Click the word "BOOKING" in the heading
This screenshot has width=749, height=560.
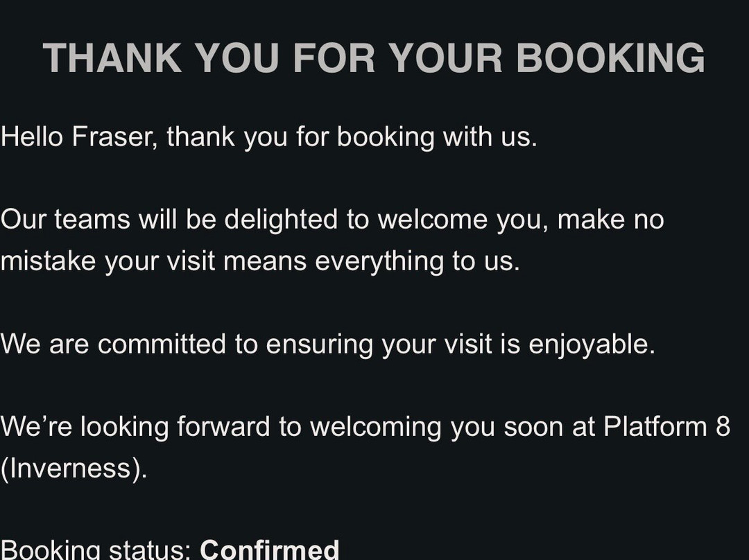click(610, 58)
